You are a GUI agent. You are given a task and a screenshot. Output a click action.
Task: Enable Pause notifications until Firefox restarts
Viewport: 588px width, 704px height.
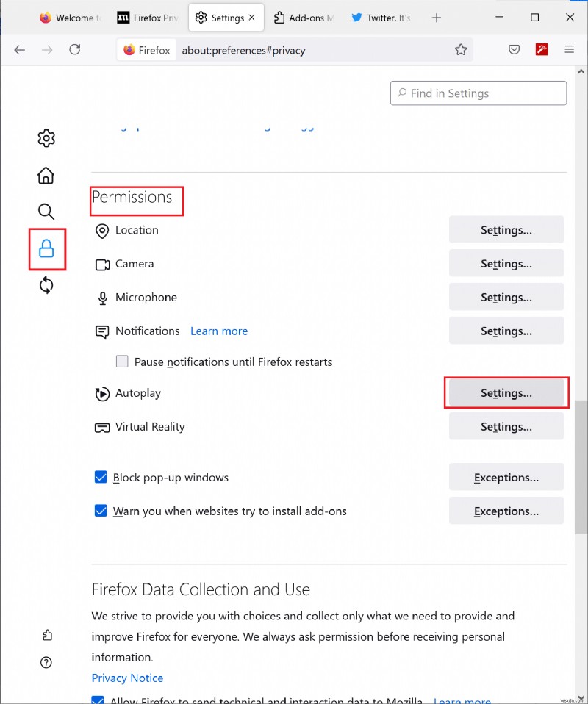click(122, 362)
